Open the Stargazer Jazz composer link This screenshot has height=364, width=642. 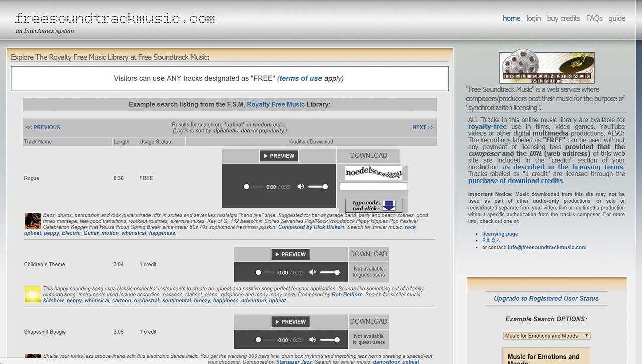point(295,362)
